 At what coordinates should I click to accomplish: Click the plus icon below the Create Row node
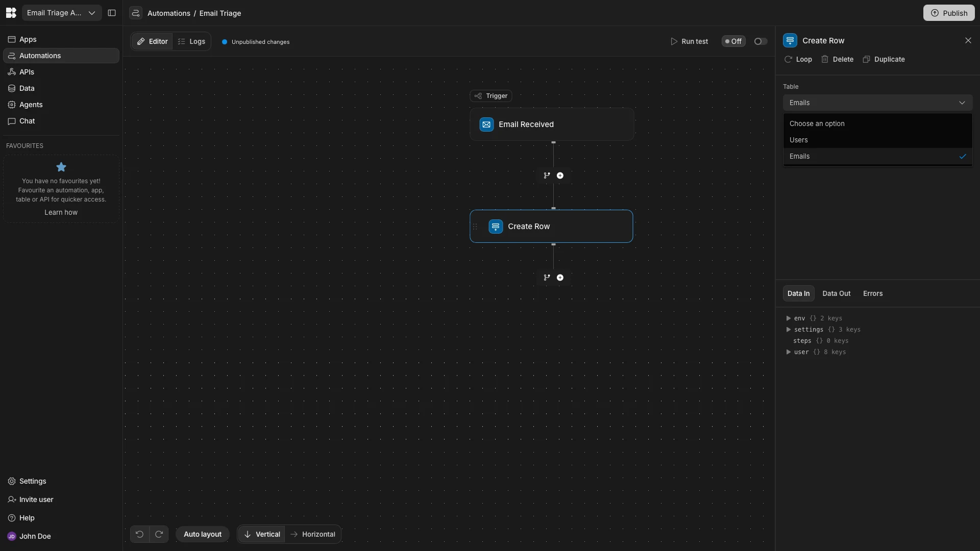pos(560,277)
